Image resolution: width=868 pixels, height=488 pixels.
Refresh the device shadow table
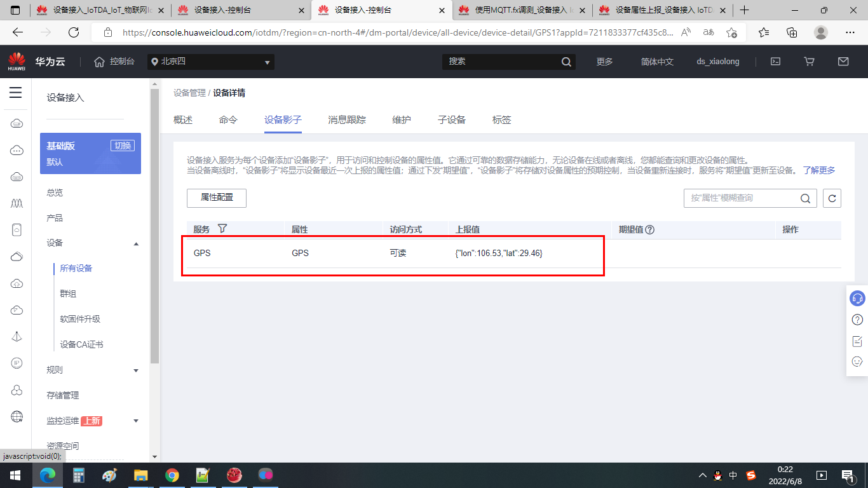pos(832,198)
